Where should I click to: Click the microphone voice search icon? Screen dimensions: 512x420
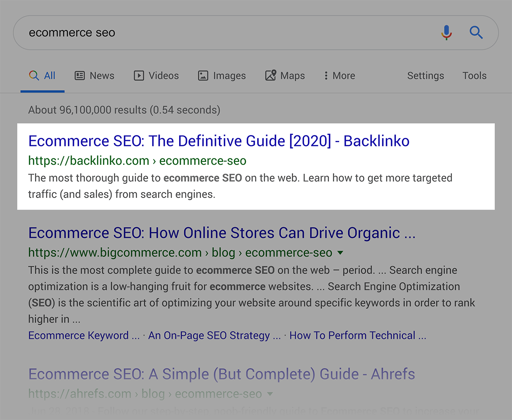click(x=446, y=33)
